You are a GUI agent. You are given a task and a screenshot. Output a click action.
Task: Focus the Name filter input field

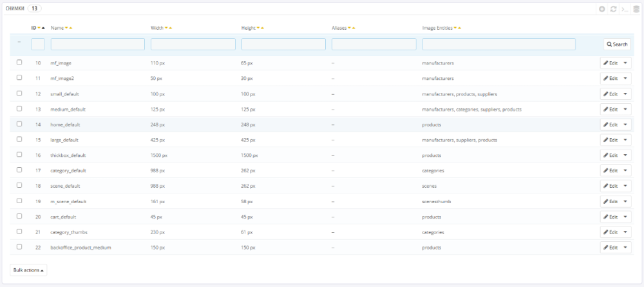click(x=97, y=45)
